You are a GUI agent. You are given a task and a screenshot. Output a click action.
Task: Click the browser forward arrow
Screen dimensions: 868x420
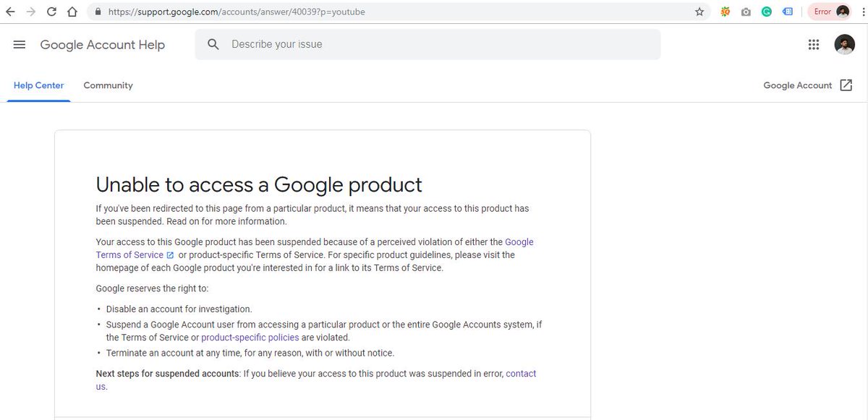pos(30,12)
